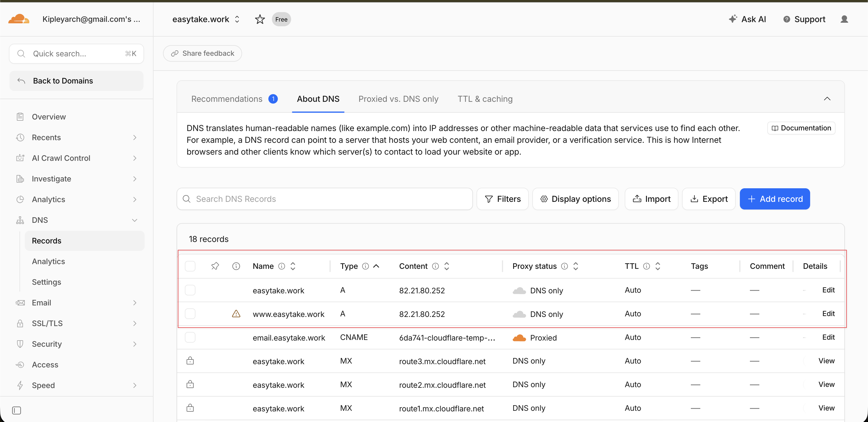This screenshot has width=868, height=422.
Task: Expand the Investigate sidebar section
Action: (135, 179)
